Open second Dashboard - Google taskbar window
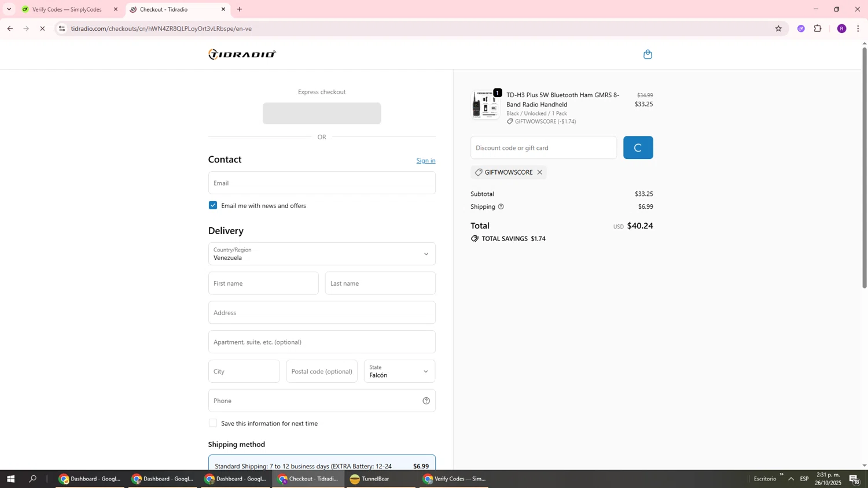The width and height of the screenshot is (868, 488). point(163,479)
